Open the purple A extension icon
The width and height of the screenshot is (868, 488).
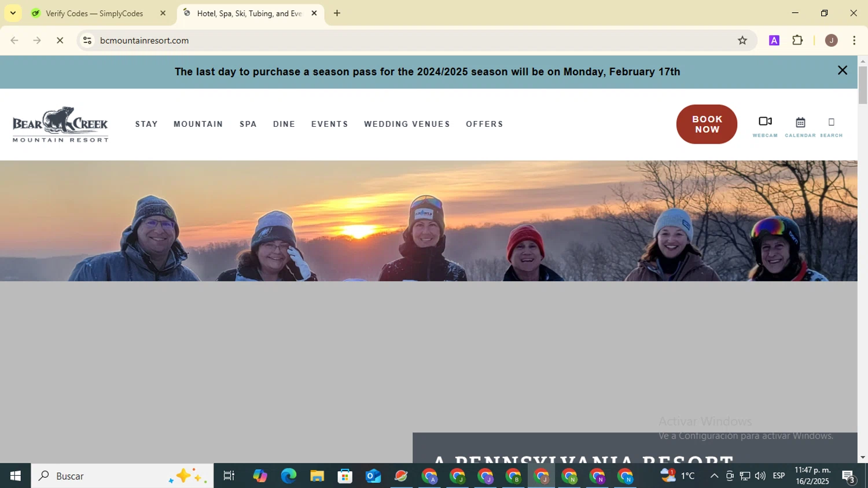tap(774, 41)
